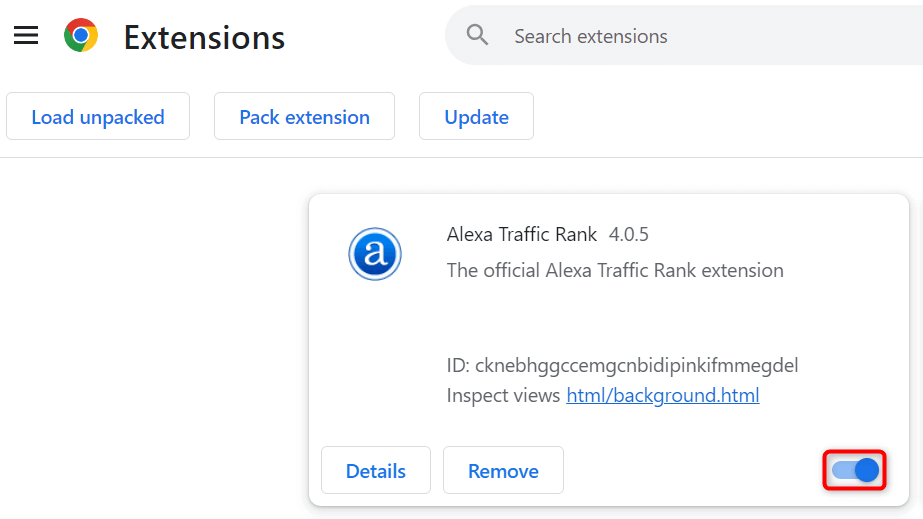Screen dimensions: 923x519
Task: Click the Extensions page heading
Action: [204, 37]
